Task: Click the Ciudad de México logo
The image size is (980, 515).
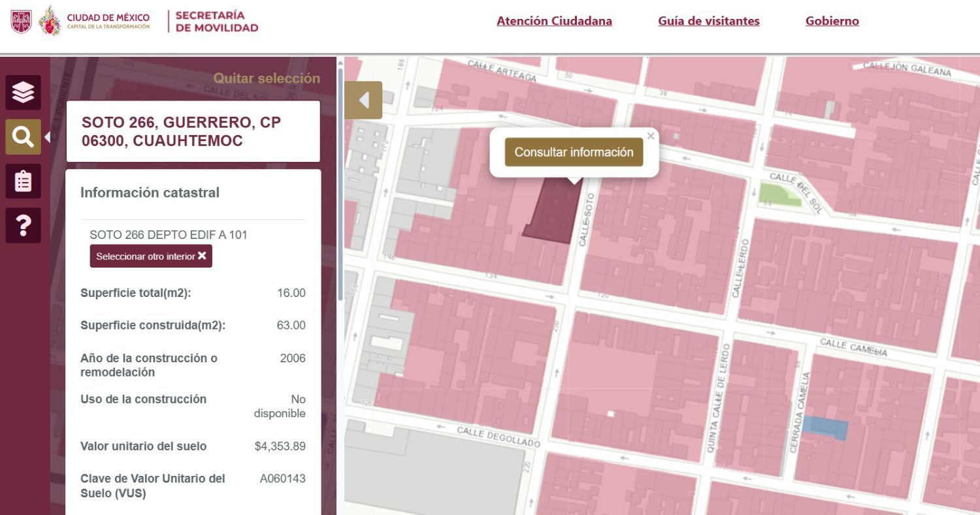Action: (94, 21)
